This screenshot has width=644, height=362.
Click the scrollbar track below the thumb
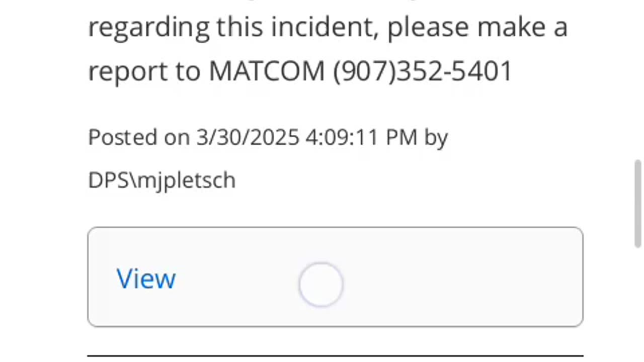pyautogui.click(x=638, y=302)
